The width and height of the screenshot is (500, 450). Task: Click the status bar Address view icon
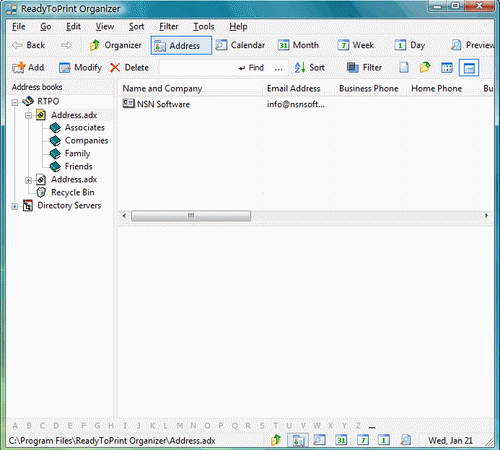pyautogui.click(x=298, y=440)
